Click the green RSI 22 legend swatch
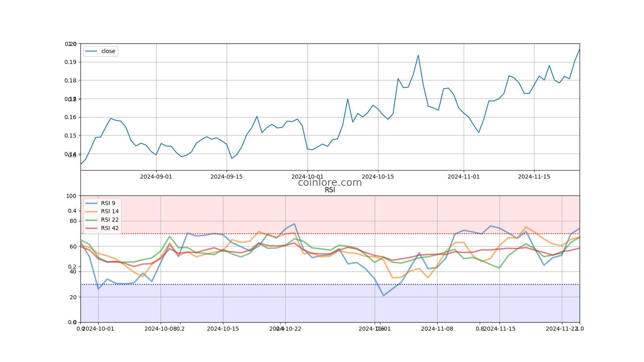This screenshot has width=644, height=362. pyautogui.click(x=91, y=220)
